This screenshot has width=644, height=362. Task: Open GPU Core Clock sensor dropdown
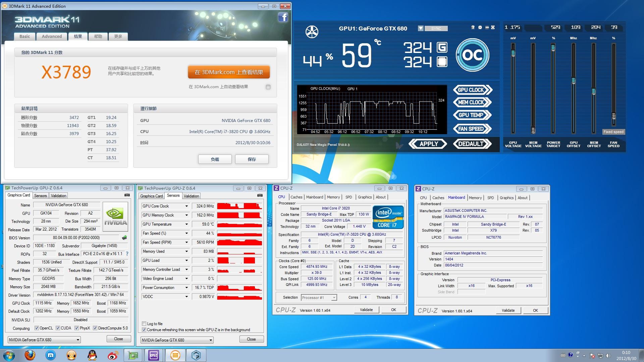coord(186,206)
